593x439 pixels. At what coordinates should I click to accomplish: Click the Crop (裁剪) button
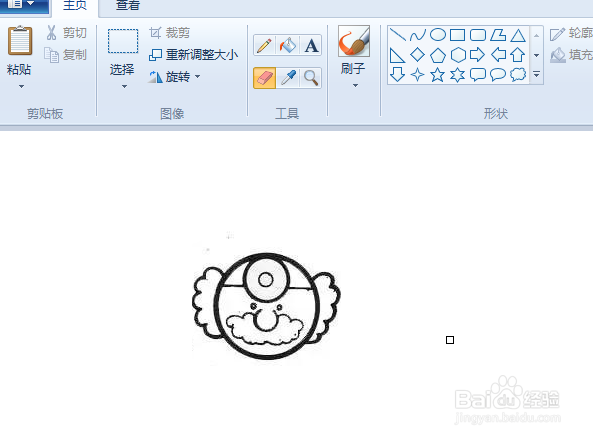(169, 33)
